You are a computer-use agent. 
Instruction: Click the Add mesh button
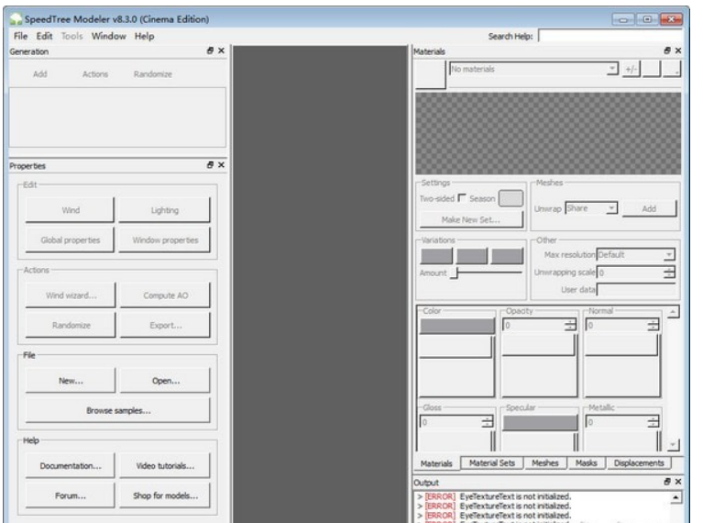coord(649,208)
